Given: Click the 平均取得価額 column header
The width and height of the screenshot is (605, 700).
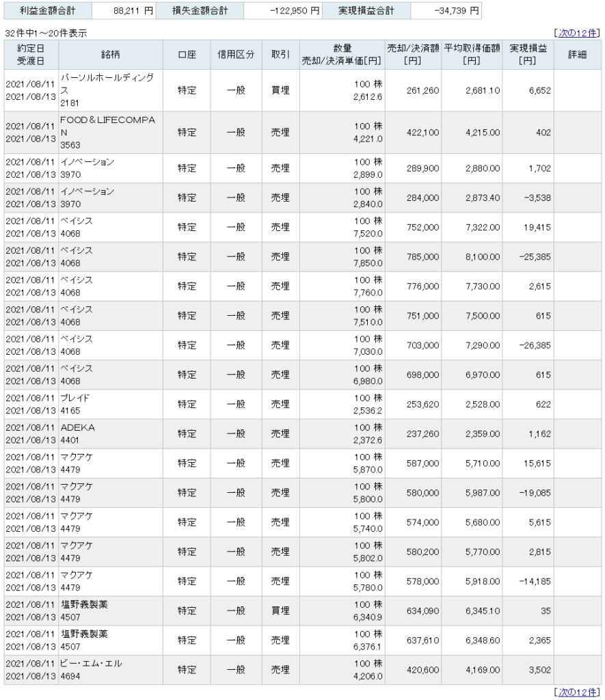Looking at the screenshot, I should (x=472, y=55).
